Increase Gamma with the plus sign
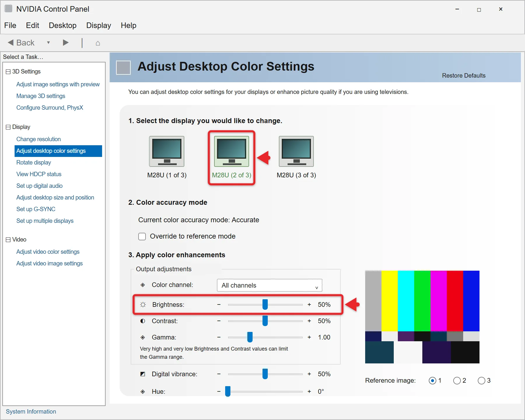The image size is (525, 420). point(309,337)
